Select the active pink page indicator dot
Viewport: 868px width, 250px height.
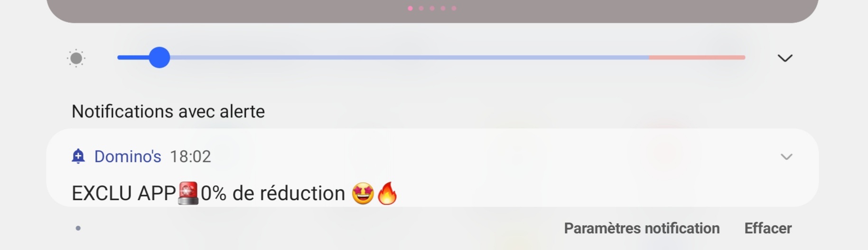[410, 8]
